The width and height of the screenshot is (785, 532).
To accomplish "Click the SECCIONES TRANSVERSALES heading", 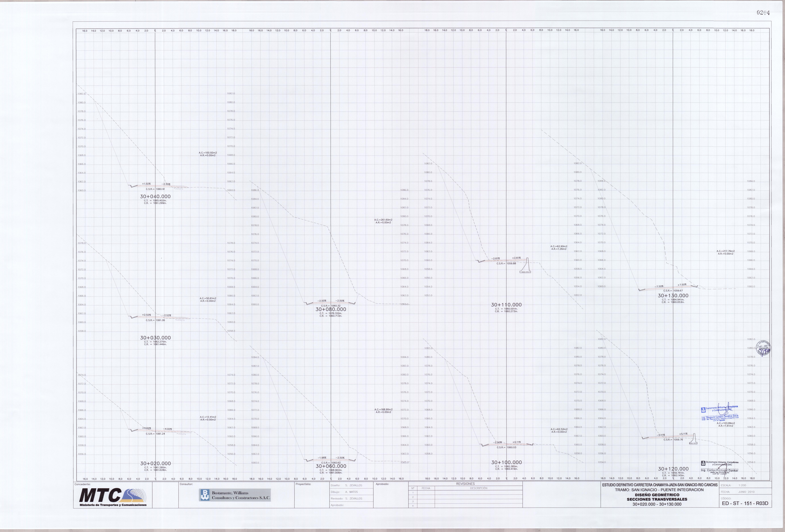I will coord(657,499).
